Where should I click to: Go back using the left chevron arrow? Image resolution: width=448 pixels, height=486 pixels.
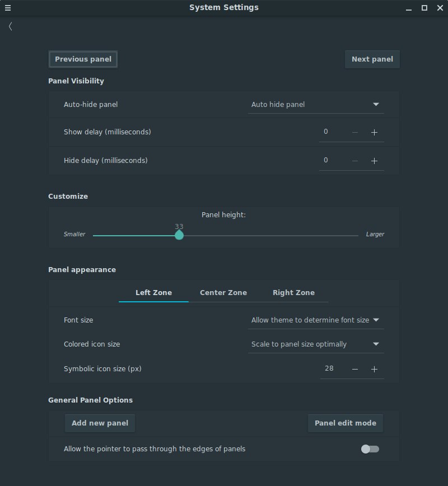click(x=11, y=26)
